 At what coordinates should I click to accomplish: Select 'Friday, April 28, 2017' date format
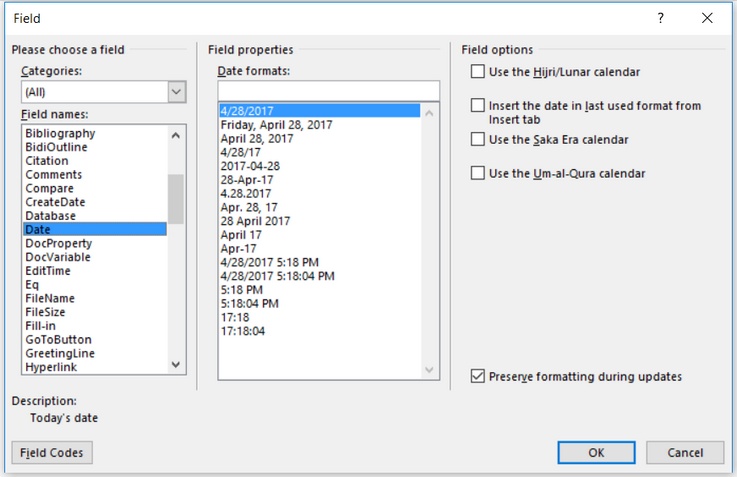pyautogui.click(x=277, y=125)
